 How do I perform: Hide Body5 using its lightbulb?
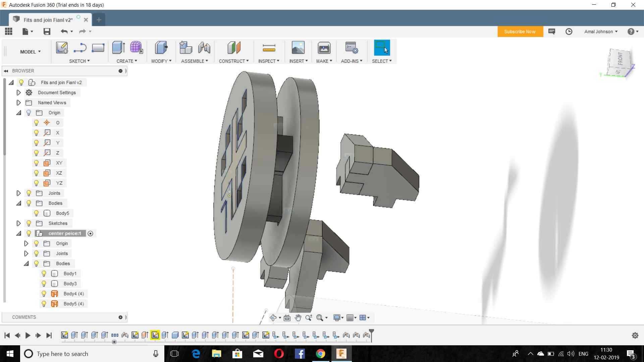pos(36,213)
